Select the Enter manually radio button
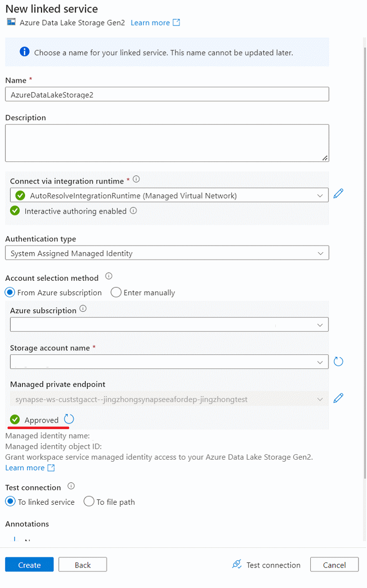The image size is (367, 588). tap(116, 292)
